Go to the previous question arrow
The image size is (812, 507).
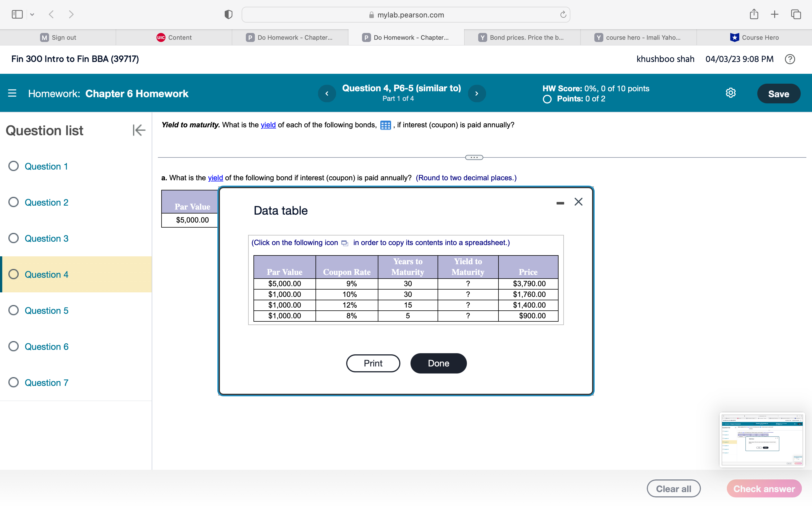coord(327,94)
